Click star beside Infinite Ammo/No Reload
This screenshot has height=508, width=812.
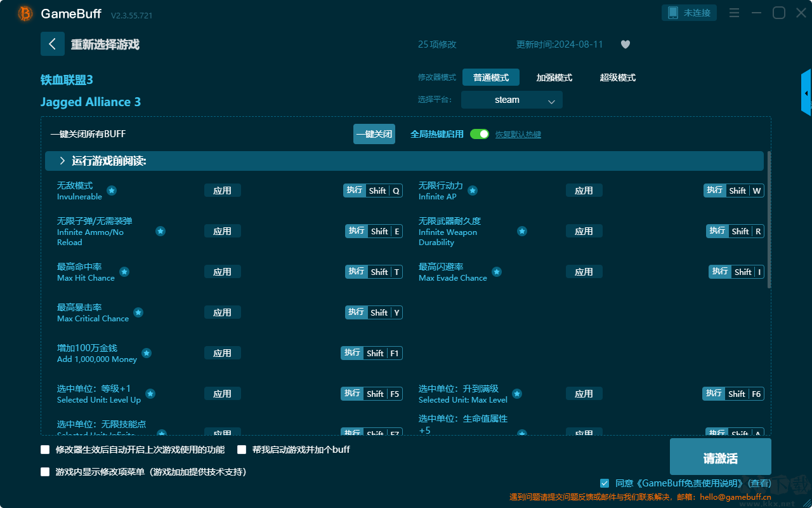click(160, 231)
